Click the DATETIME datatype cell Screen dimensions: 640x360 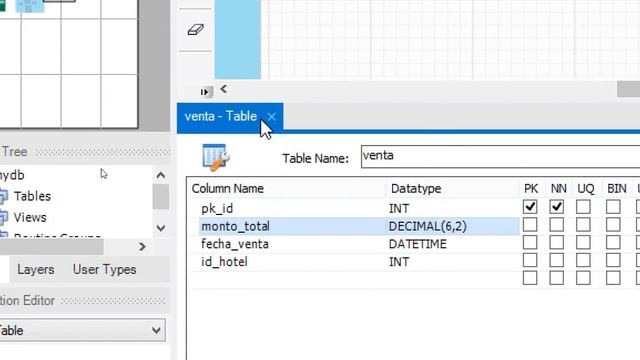[x=418, y=244]
